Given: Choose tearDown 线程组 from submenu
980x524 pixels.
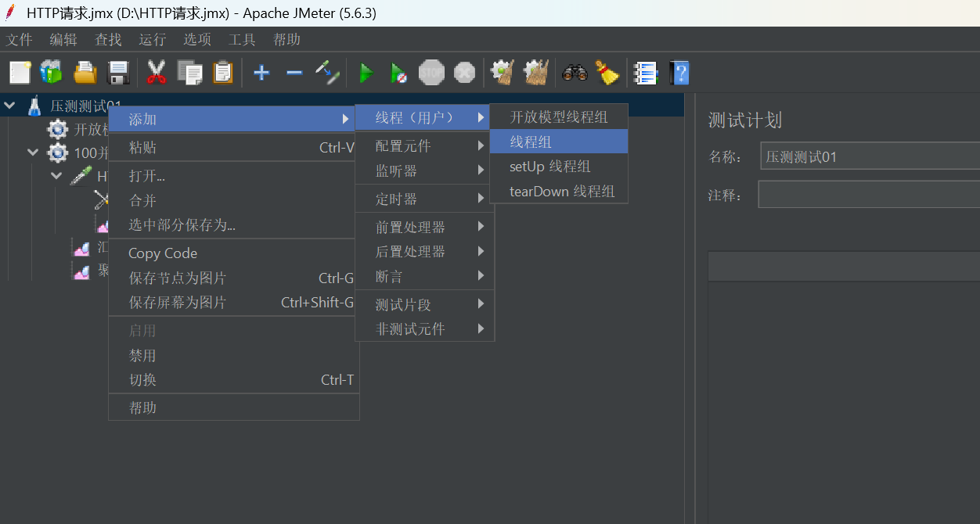Looking at the screenshot, I should [x=559, y=191].
